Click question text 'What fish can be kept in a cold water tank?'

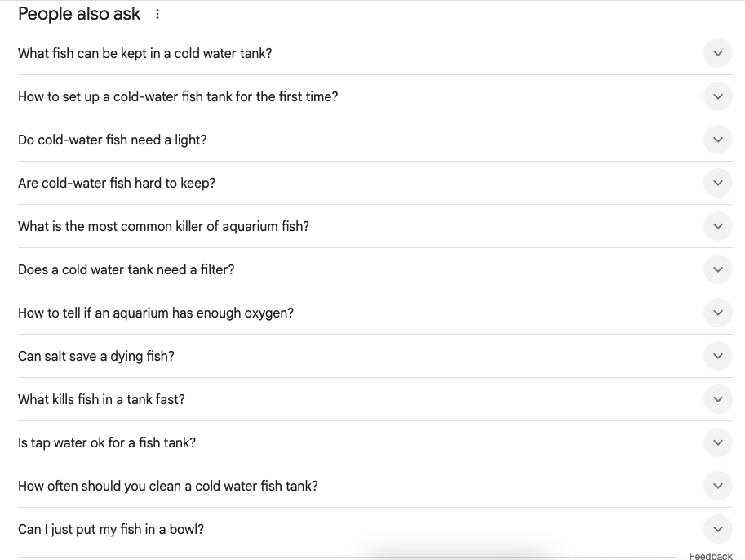click(144, 54)
